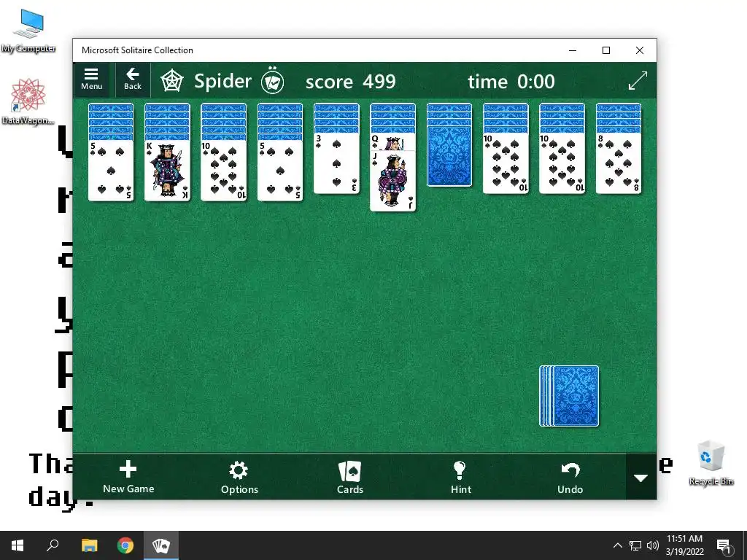This screenshot has height=560, width=747.
Task: Undo the last move
Action: [x=570, y=477]
